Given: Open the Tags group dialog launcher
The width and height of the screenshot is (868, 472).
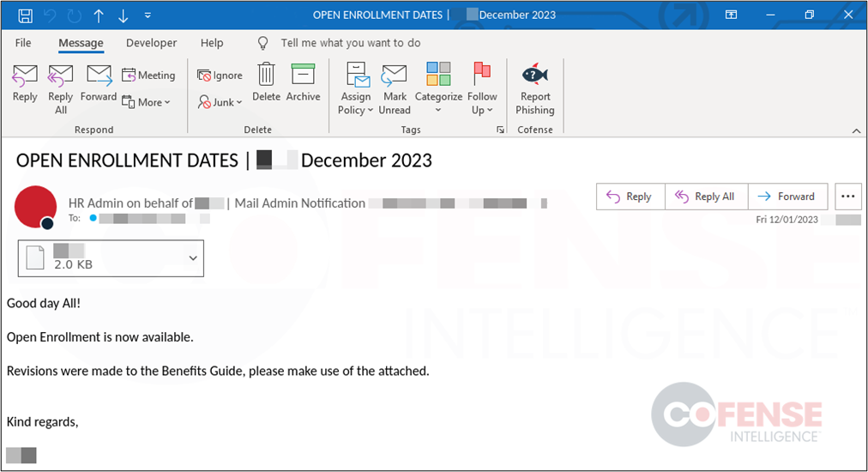Looking at the screenshot, I should pyautogui.click(x=500, y=130).
